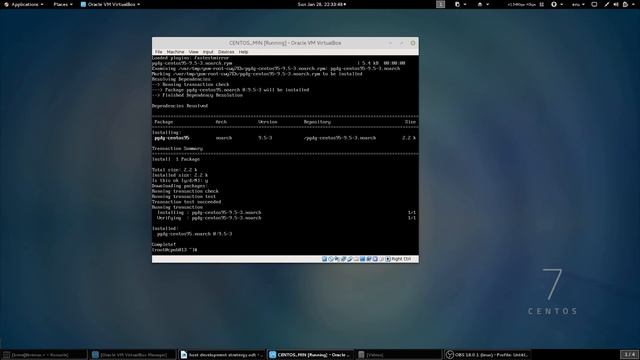Click the video capture icon in VM status bar
Viewport: 640px width, 360px height.
[x=369, y=259]
